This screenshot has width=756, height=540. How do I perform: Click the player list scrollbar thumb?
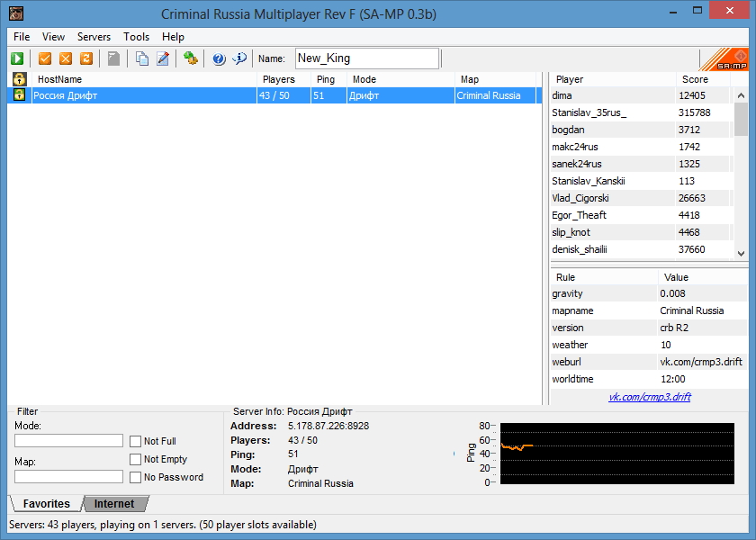coord(741,119)
